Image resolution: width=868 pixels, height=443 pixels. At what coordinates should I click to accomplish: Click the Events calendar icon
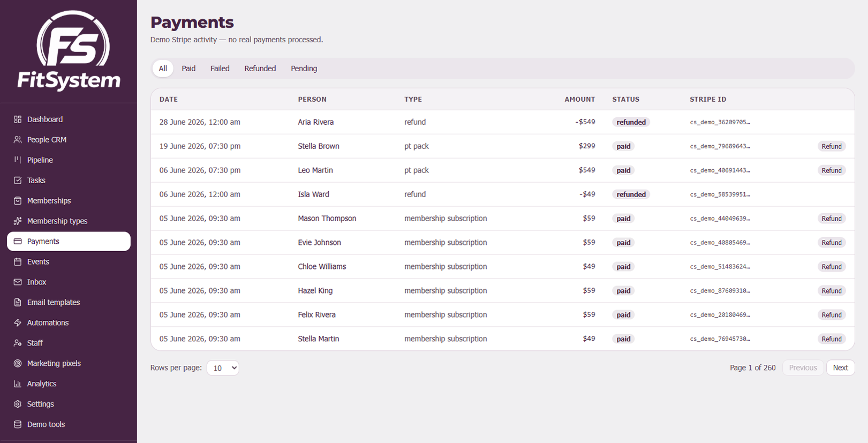pyautogui.click(x=18, y=262)
